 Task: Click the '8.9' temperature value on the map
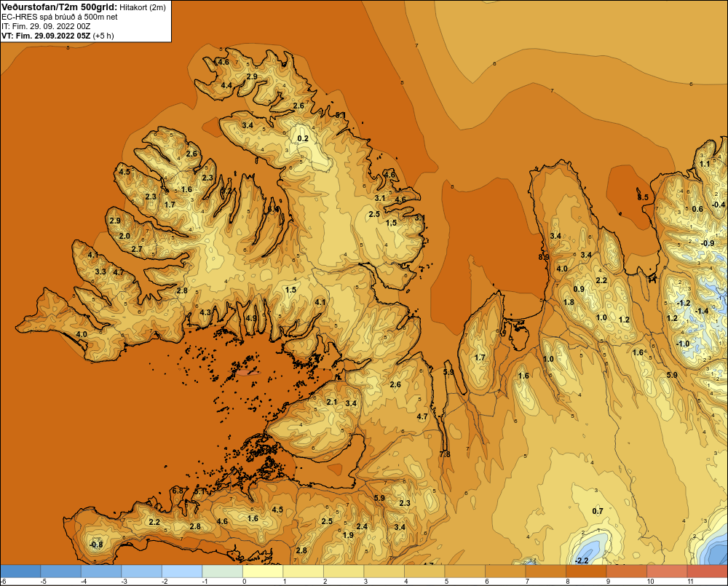(544, 257)
